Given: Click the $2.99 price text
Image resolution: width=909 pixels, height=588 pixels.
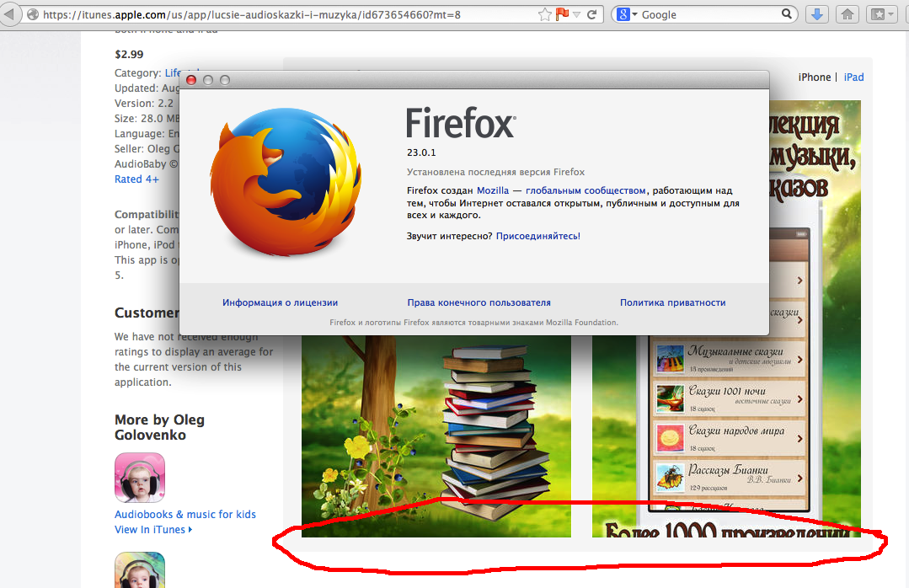Looking at the screenshot, I should click(129, 55).
